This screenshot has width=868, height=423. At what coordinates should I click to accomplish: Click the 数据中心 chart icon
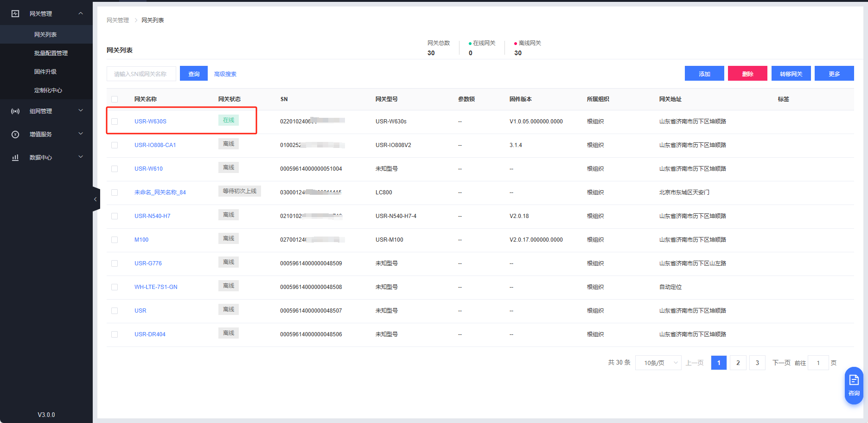pyautogui.click(x=15, y=158)
